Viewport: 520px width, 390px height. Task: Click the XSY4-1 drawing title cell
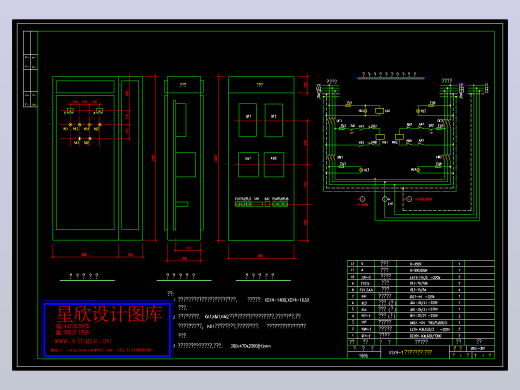pos(415,352)
